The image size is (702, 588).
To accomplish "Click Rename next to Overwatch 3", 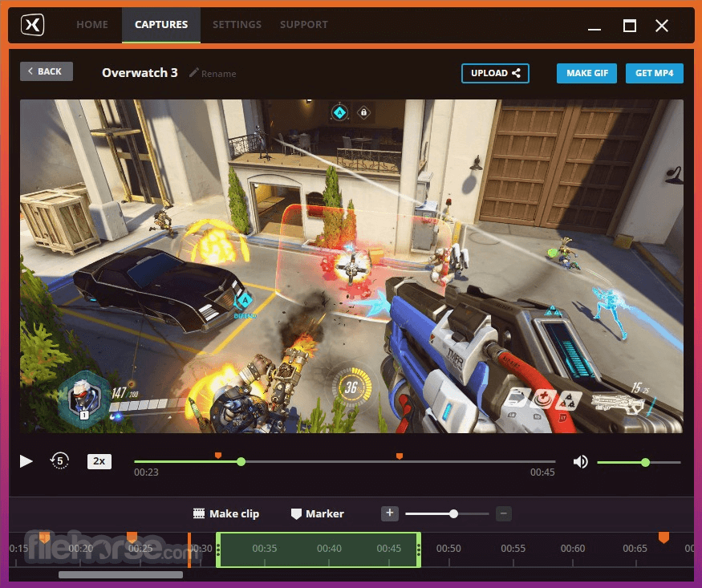I will 213,73.
